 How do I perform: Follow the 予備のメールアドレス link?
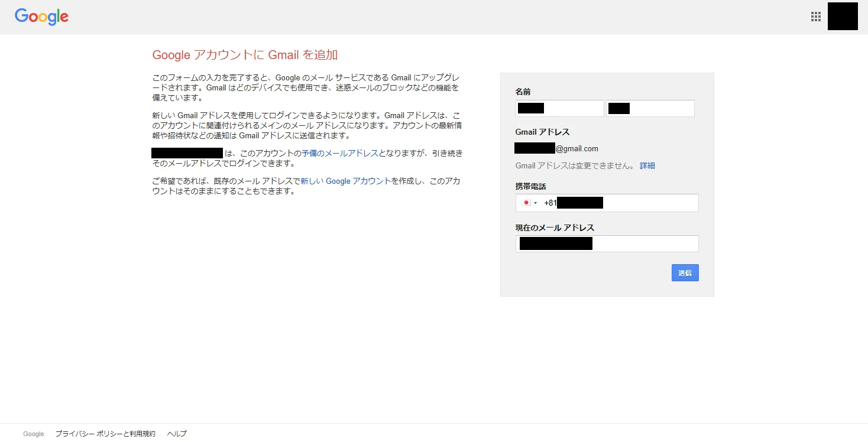(x=340, y=153)
